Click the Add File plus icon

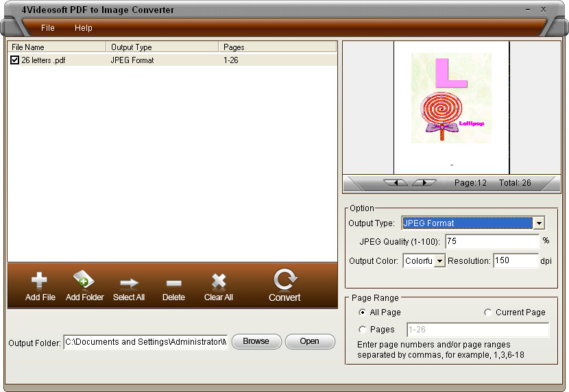click(40, 281)
